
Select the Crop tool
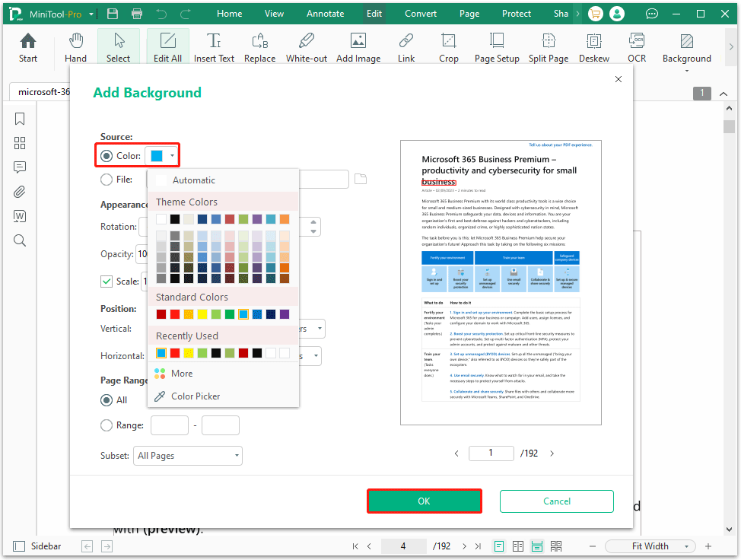(x=448, y=46)
